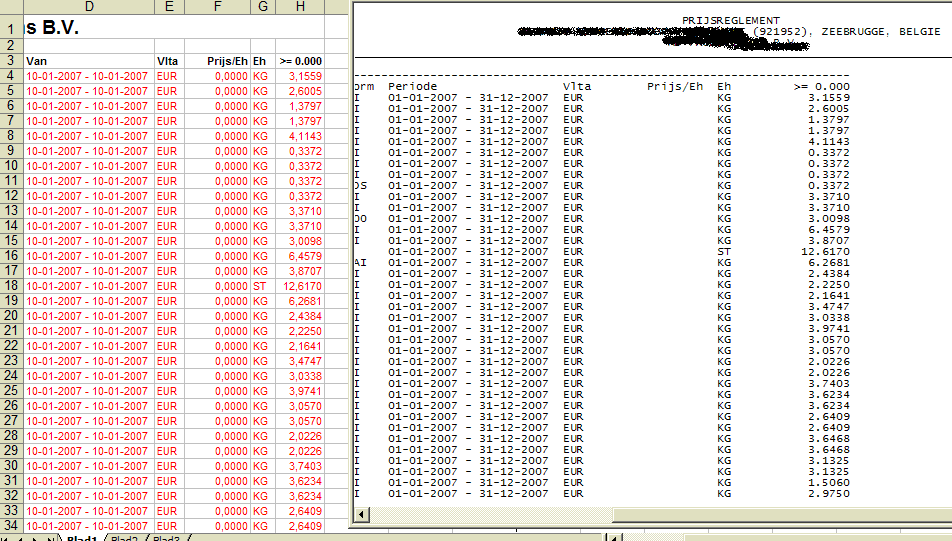Select column F header in Excel
Screen dimensions: 952x541
tap(217, 7)
